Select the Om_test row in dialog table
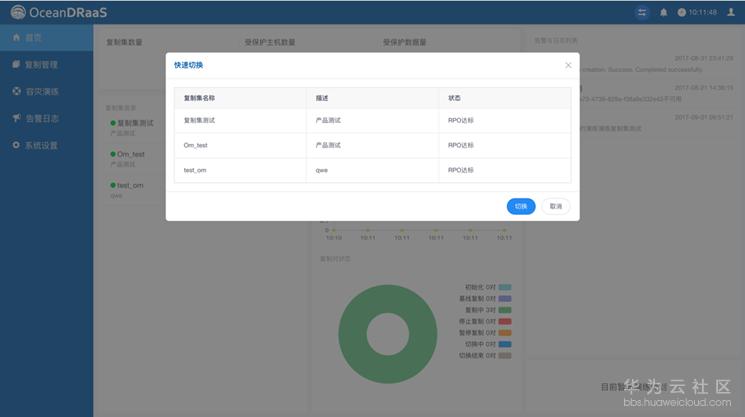This screenshot has height=417, width=745. pyautogui.click(x=372, y=145)
